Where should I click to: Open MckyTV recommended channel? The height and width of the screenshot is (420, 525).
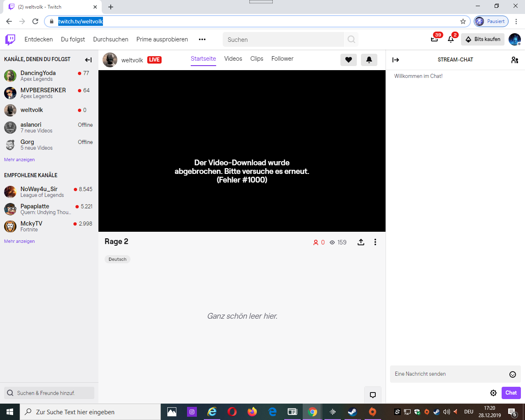point(49,226)
